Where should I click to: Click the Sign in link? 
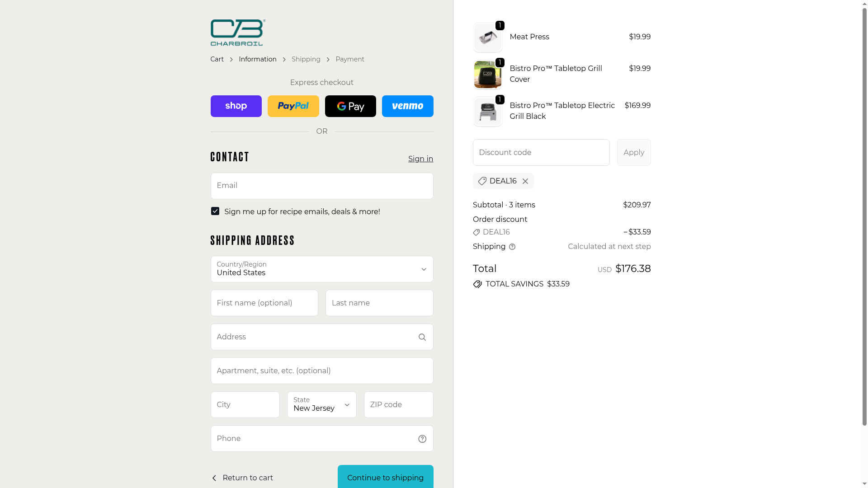420,159
